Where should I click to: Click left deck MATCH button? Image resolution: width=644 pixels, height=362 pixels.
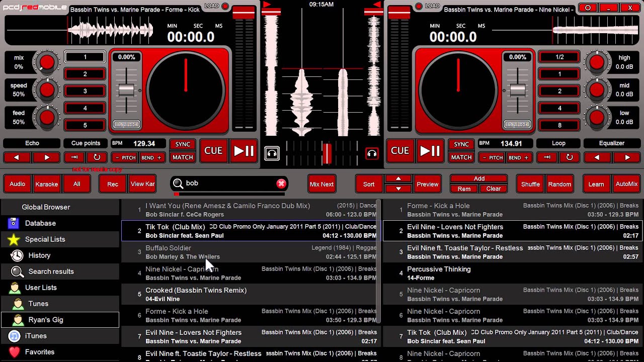183,157
